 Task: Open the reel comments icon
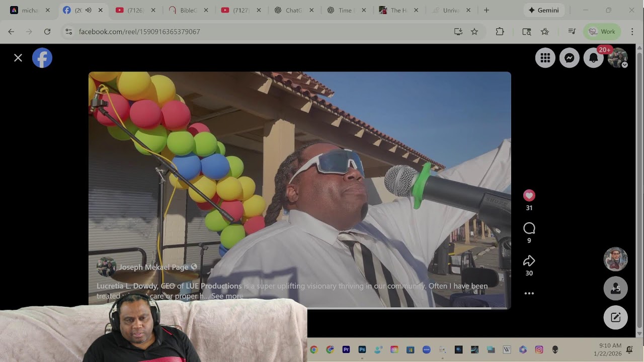[529, 228]
